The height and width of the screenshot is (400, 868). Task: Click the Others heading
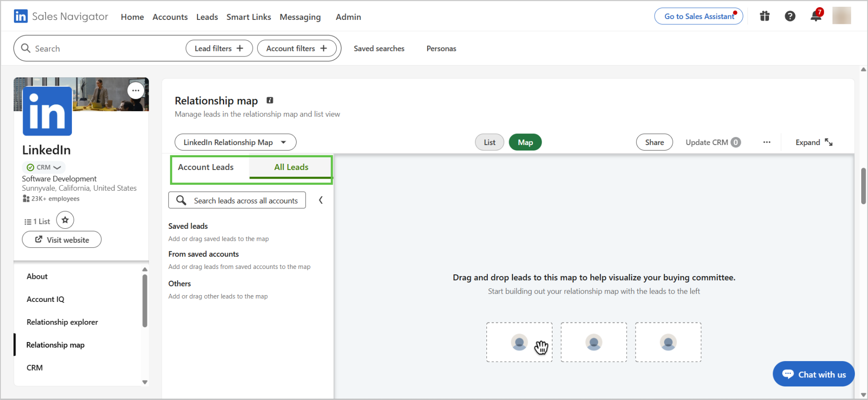(179, 283)
